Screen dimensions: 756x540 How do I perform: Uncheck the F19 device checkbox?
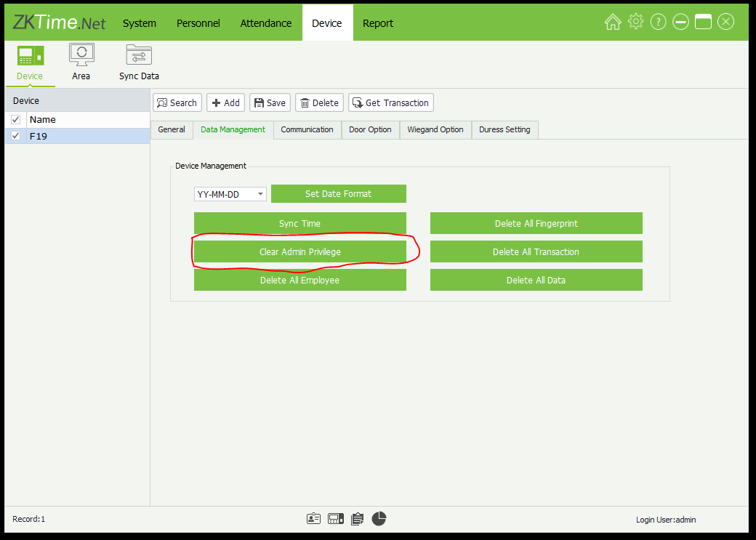[x=15, y=136]
